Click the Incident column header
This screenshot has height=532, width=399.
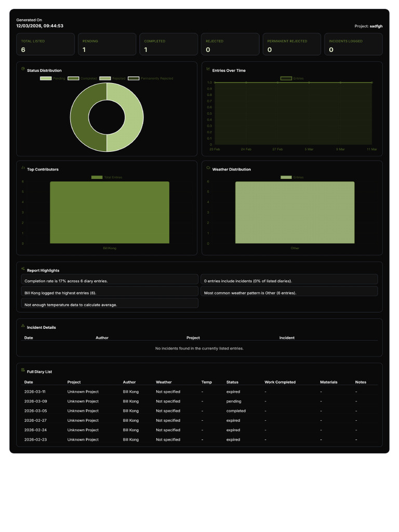point(287,338)
